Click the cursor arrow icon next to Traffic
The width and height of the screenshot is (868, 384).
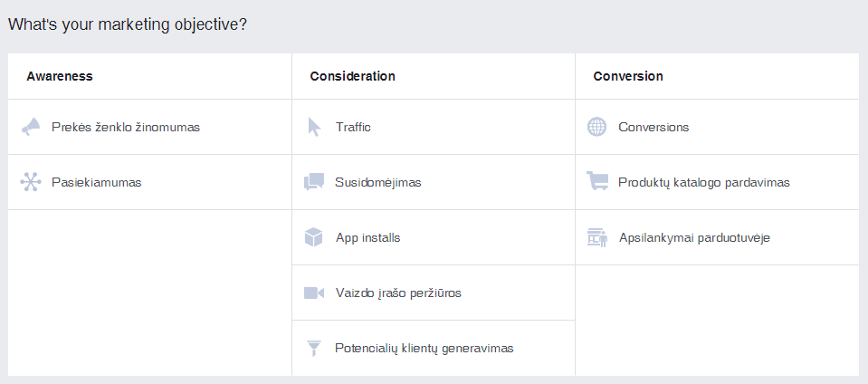tap(314, 127)
